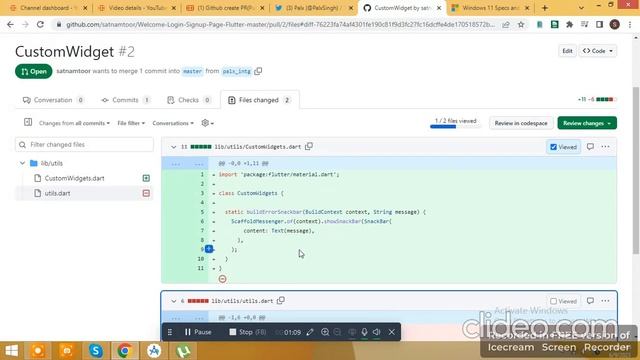Switch to the Checks tab

point(189,100)
